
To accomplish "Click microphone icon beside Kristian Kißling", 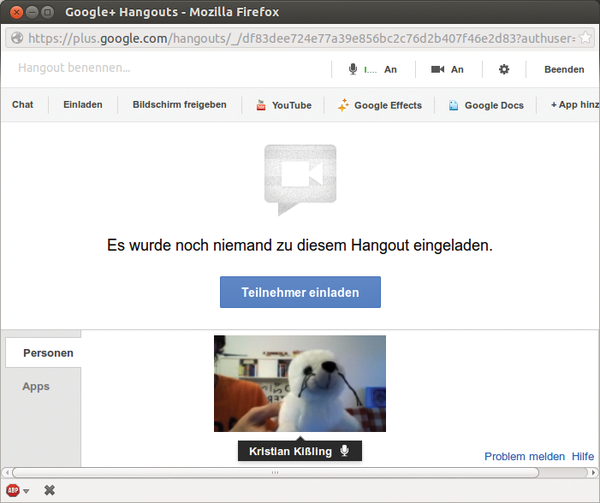I will click(x=345, y=451).
